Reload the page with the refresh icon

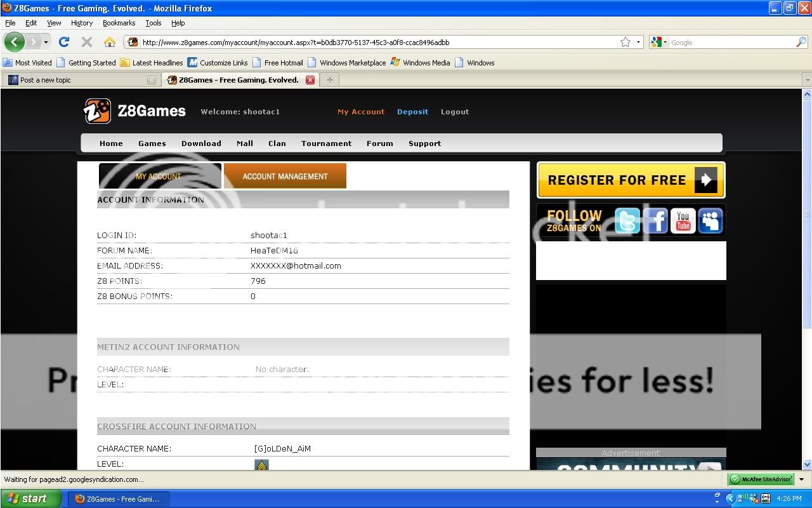[63, 42]
